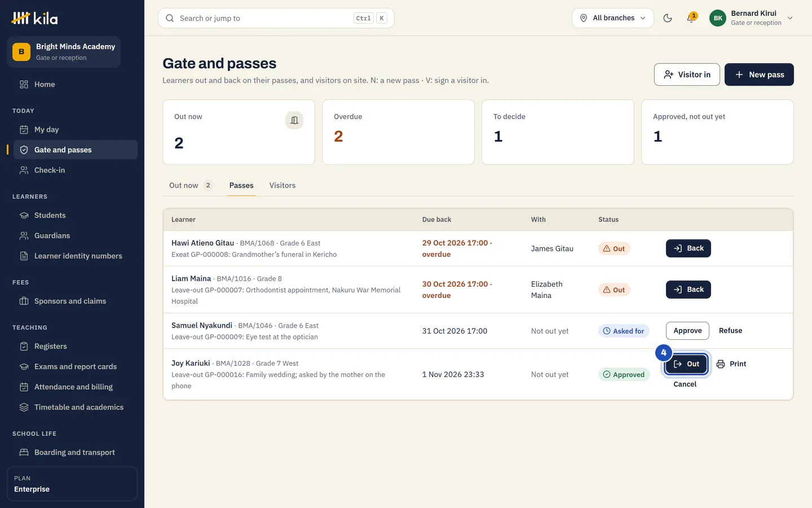
Task: Open Bright Minds Academy school switcher
Action: coord(64,52)
